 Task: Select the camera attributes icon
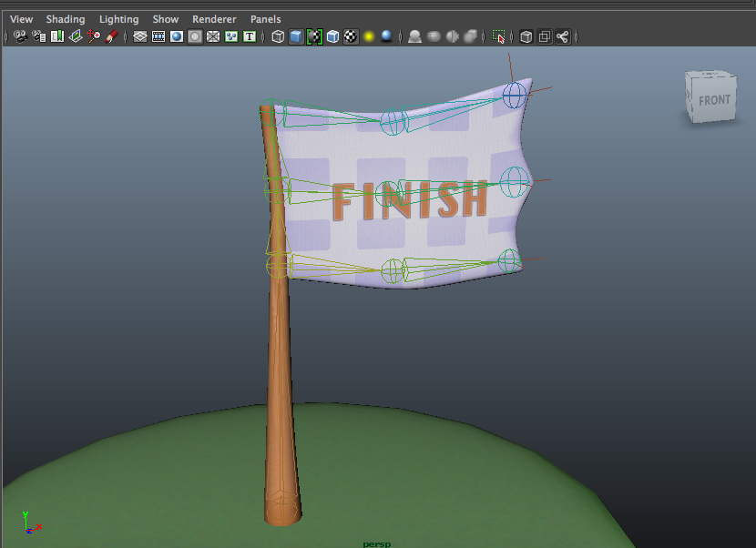click(x=38, y=36)
